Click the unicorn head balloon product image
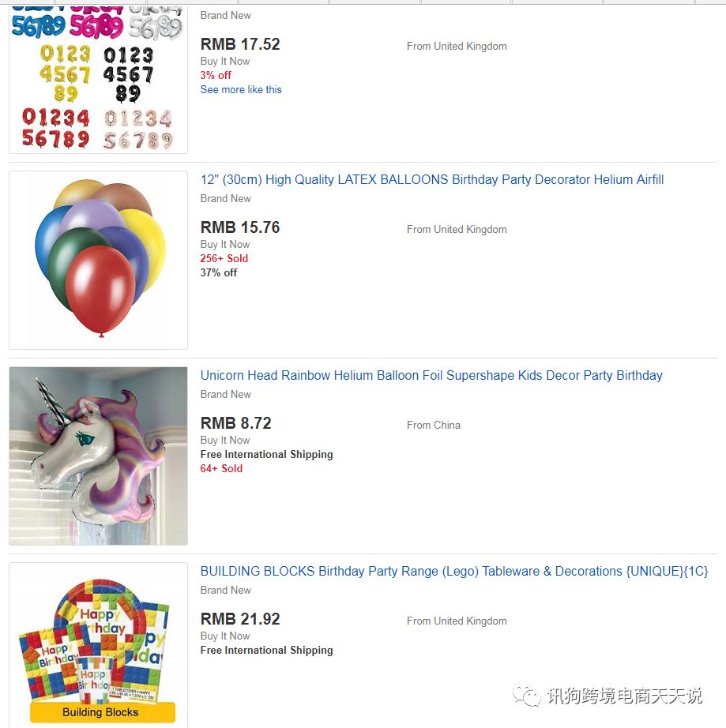Viewport: 726px width, 728px height. coord(98,456)
